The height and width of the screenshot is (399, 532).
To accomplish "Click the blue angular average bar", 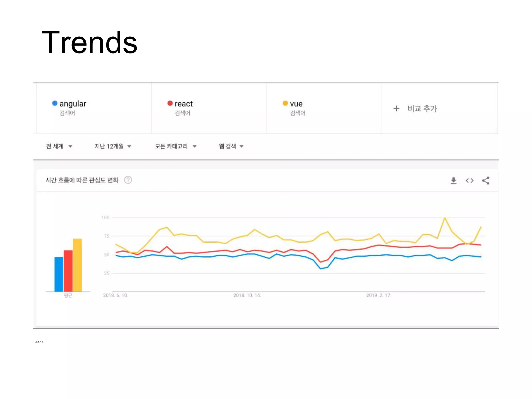I will click(59, 274).
